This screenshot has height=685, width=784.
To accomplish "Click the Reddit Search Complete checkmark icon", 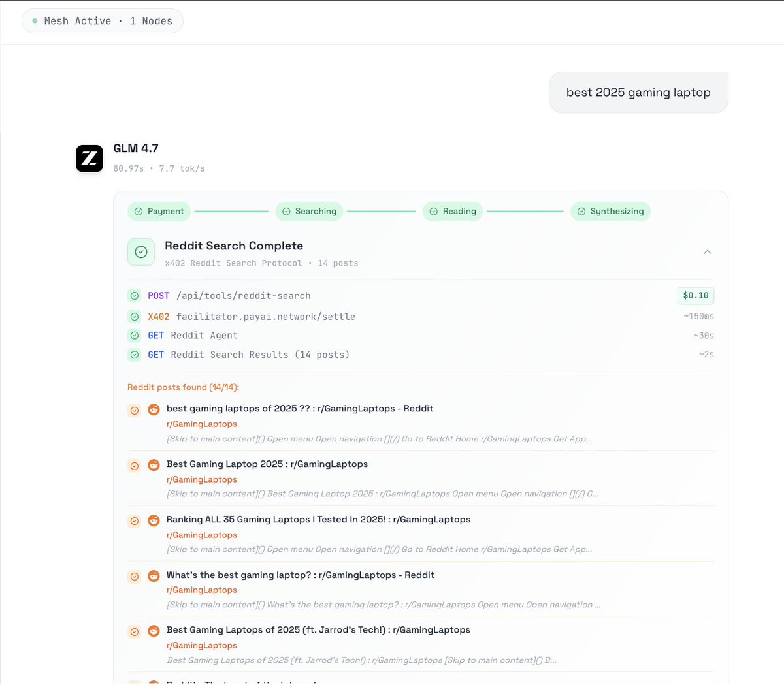I will 141,252.
